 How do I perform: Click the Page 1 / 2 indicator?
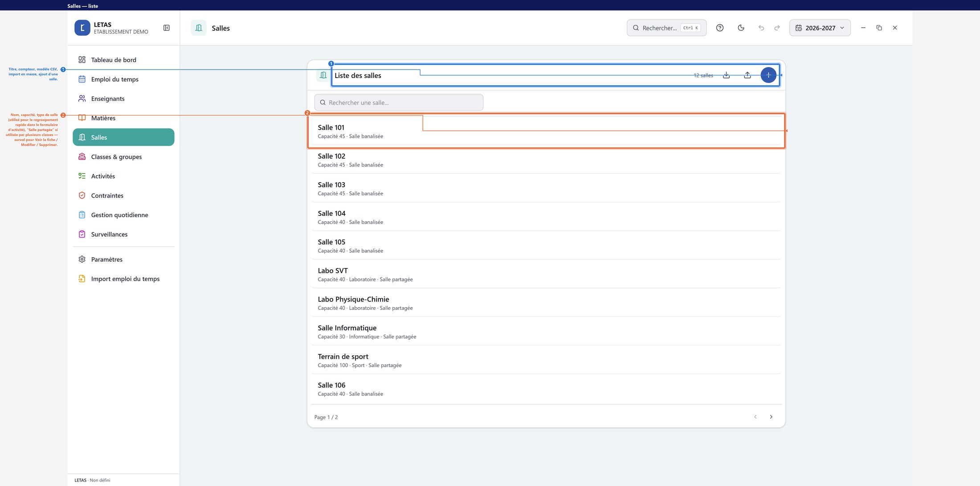coord(326,417)
